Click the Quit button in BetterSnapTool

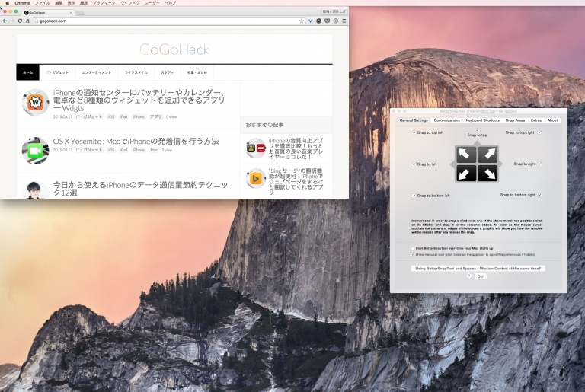[x=481, y=276]
